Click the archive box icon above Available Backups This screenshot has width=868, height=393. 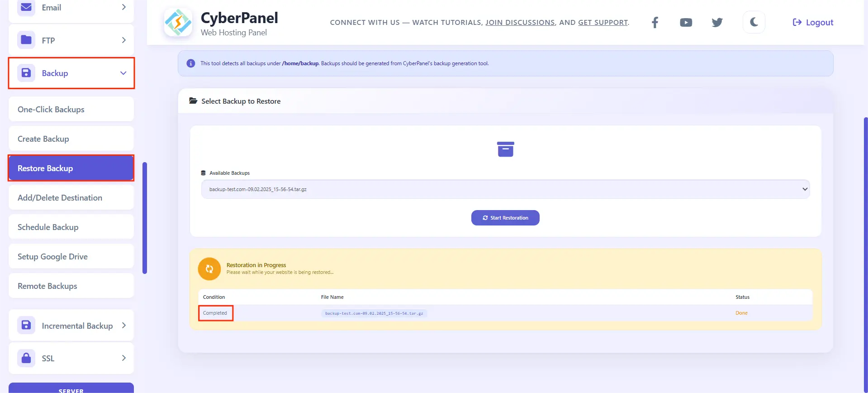coord(505,149)
